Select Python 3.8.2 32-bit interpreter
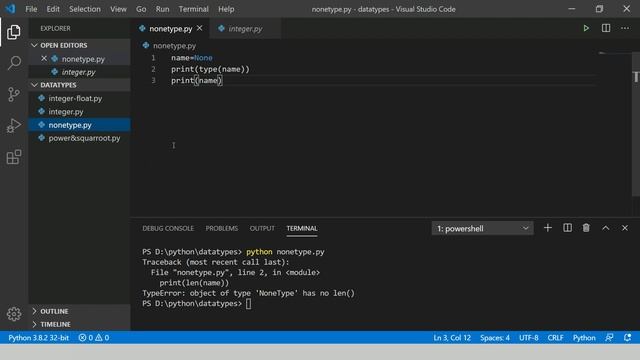This screenshot has height=360, width=640. (x=38, y=338)
